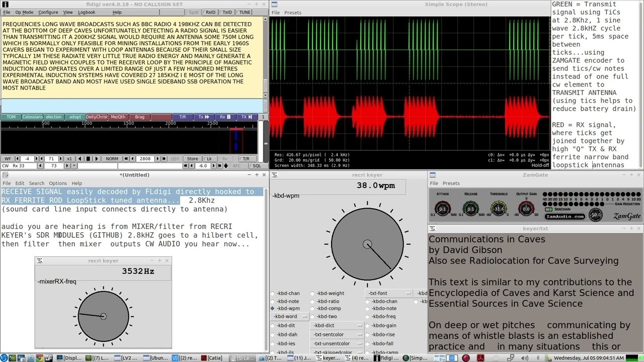Open fldigi Configure menu

point(48,12)
